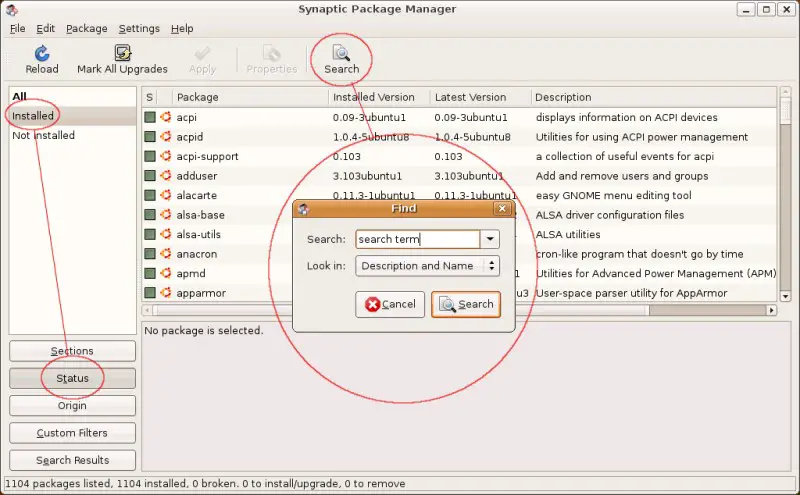Select the apparmor package name
800x495 pixels.
(201, 293)
